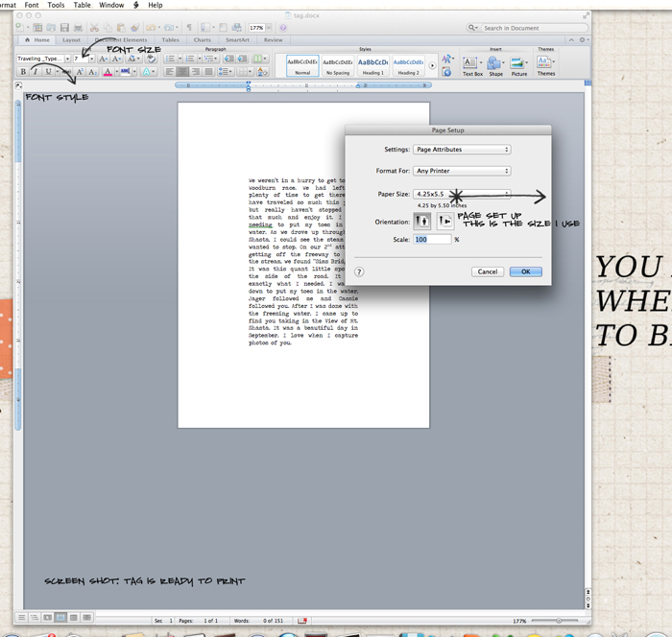Screen dimensions: 672x637
Task: Click the Italic formatting button
Action: (x=36, y=72)
